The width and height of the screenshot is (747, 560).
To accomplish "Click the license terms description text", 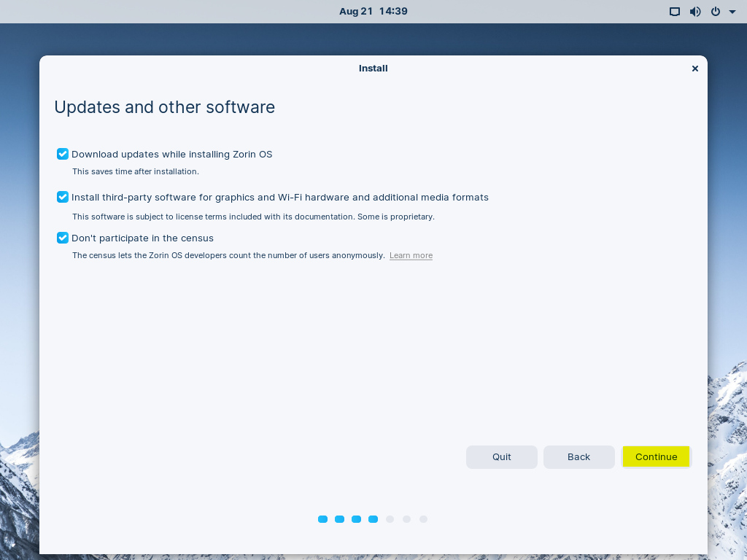I will (x=253, y=217).
